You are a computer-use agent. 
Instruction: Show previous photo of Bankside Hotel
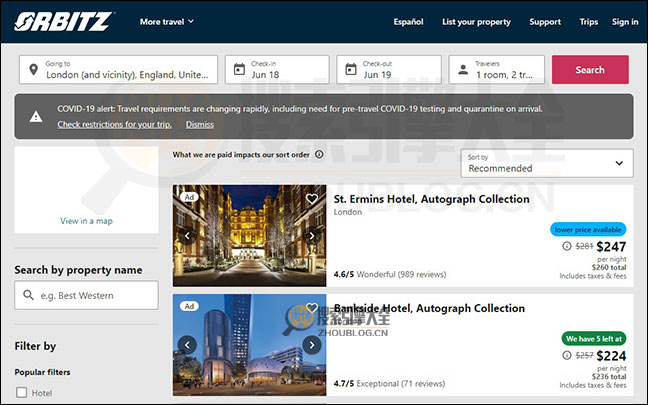(186, 345)
